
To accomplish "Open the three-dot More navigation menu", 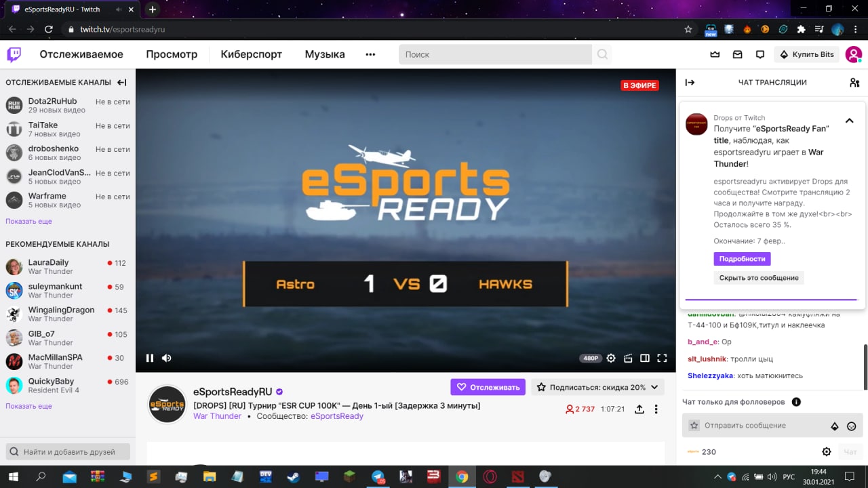I will [370, 54].
